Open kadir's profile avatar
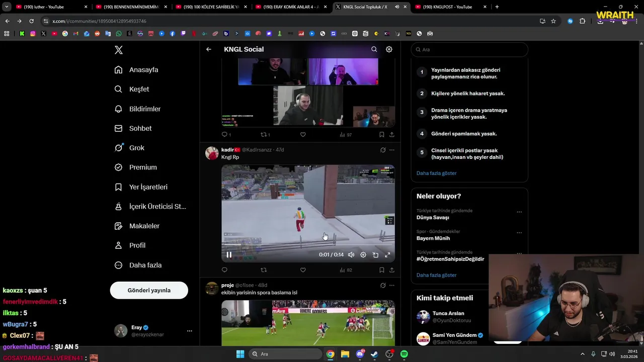The image size is (644, 362). (x=212, y=153)
